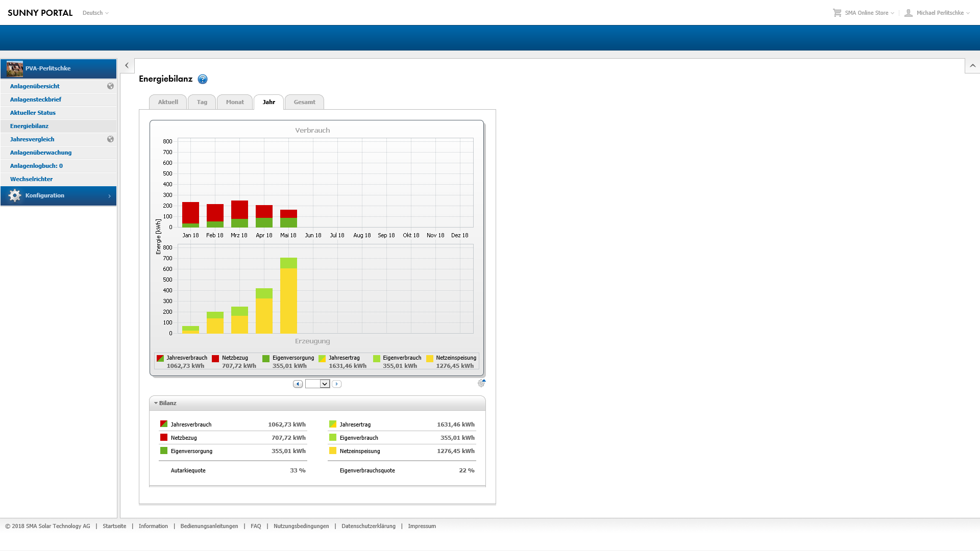Go to previous year with left arrow
The width and height of the screenshot is (980, 551).
[x=298, y=384]
